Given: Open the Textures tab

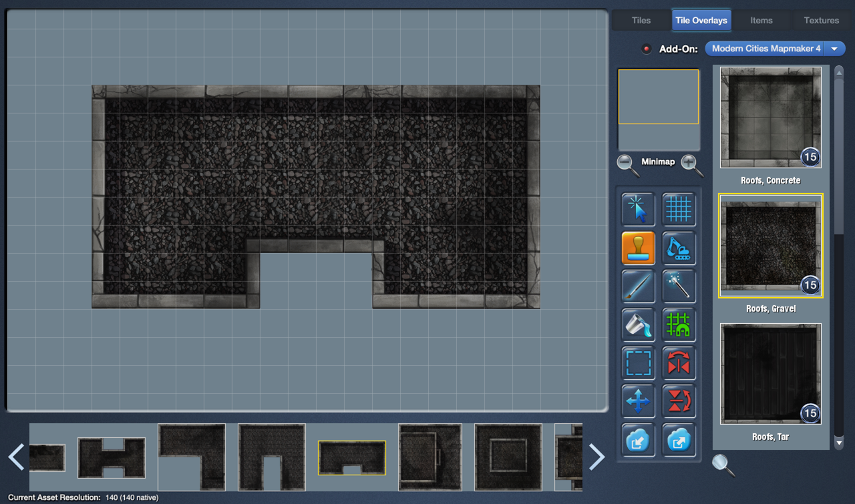Looking at the screenshot, I should (821, 20).
